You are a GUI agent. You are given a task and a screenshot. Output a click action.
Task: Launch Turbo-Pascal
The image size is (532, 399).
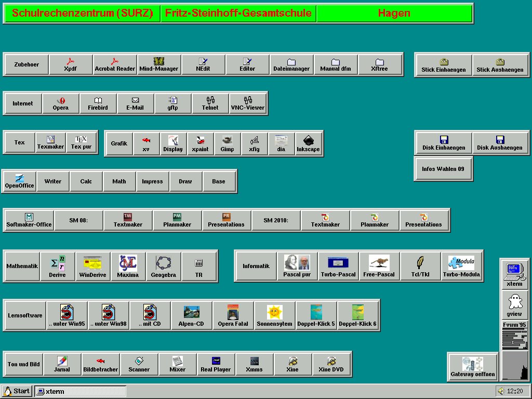(338, 266)
